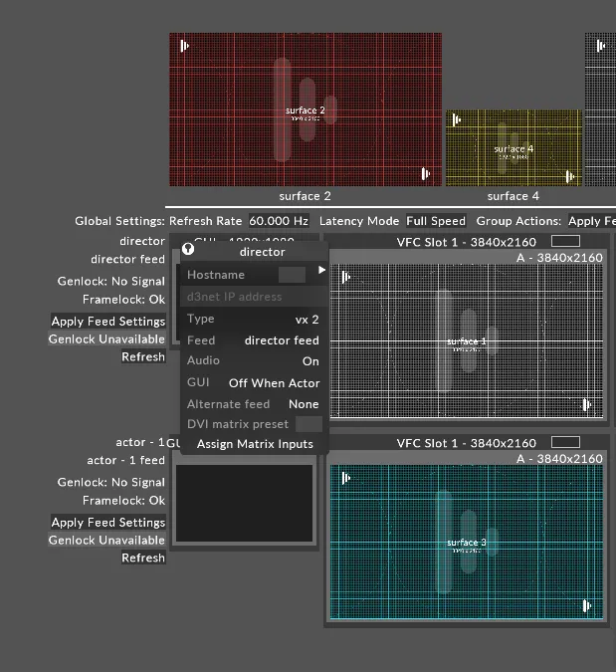The image size is (616, 672).
Task: Click the Assign Matrix Inputs button
Action: coord(255,444)
